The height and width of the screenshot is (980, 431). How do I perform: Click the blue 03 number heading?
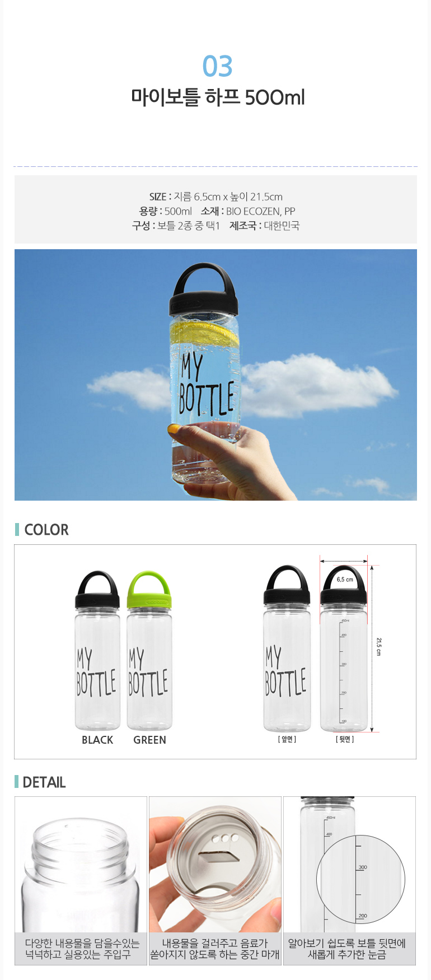217,66
